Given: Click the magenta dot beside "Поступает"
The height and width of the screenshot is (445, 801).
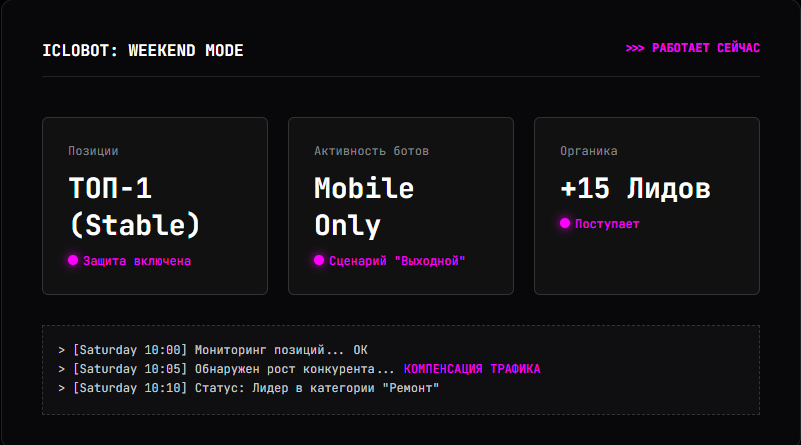Looking at the screenshot, I should (x=565, y=223).
